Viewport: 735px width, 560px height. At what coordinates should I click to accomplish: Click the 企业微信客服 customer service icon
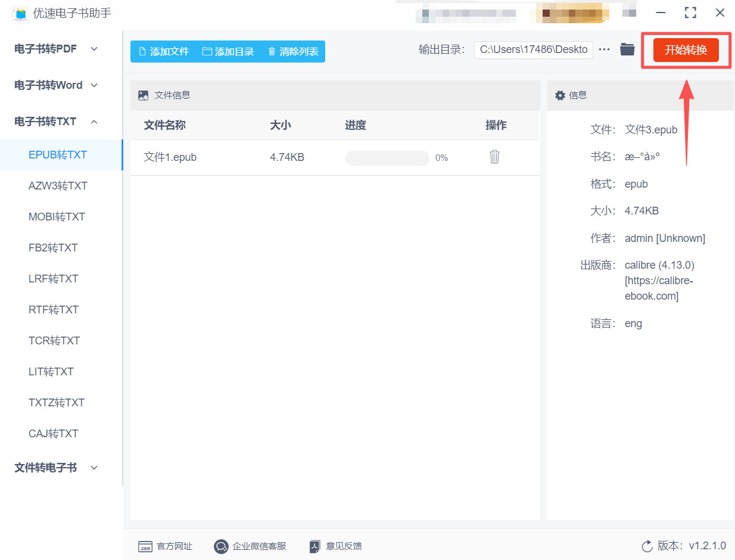point(220,546)
